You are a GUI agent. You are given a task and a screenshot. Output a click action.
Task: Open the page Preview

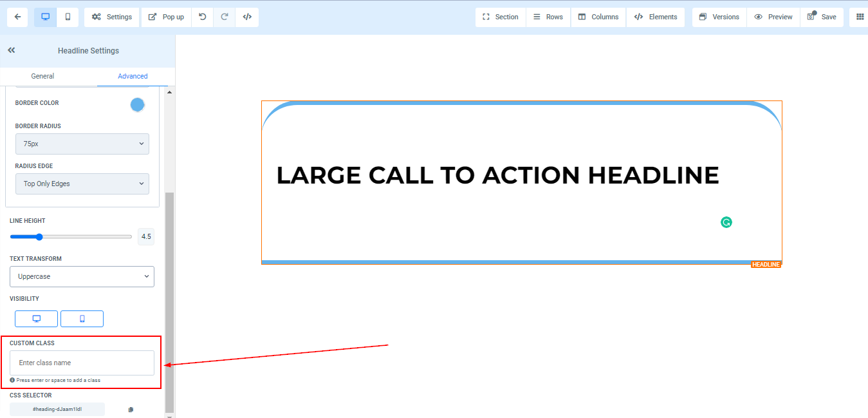773,17
